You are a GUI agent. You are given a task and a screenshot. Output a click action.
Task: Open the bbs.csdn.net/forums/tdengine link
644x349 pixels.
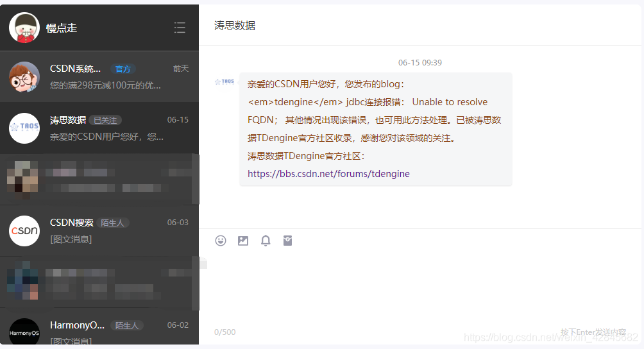click(x=328, y=174)
